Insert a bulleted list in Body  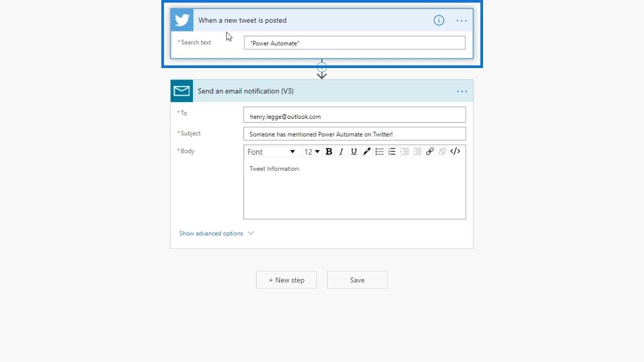379,152
